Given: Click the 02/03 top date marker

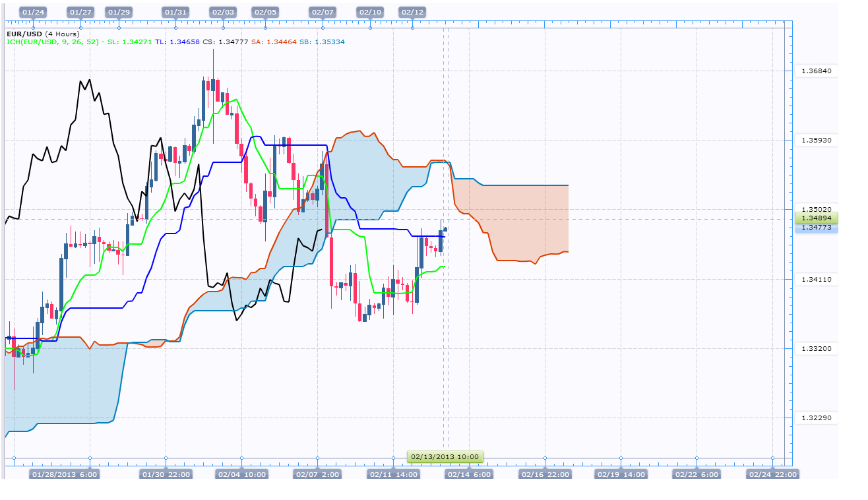Looking at the screenshot, I should pos(223,13).
